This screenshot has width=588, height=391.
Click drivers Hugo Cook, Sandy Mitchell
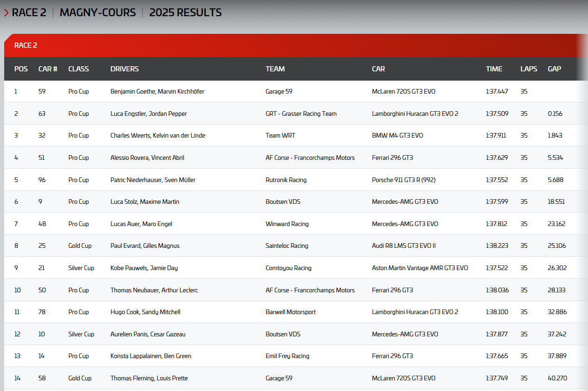pos(145,312)
